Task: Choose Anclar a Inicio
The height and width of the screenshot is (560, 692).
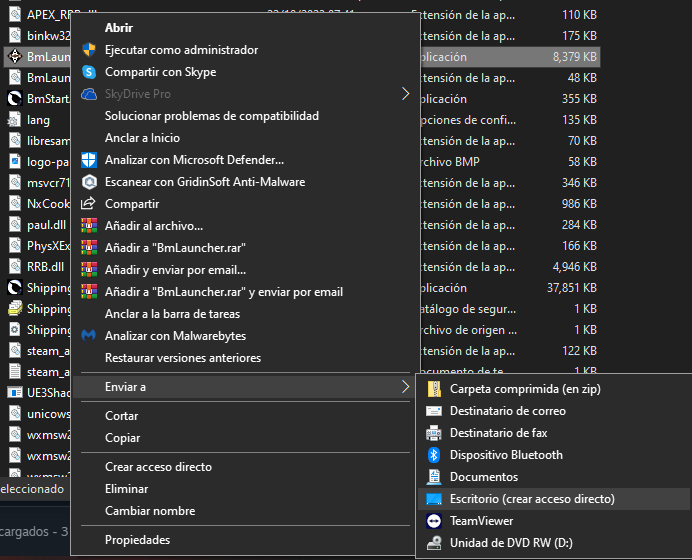Action: pos(143,138)
